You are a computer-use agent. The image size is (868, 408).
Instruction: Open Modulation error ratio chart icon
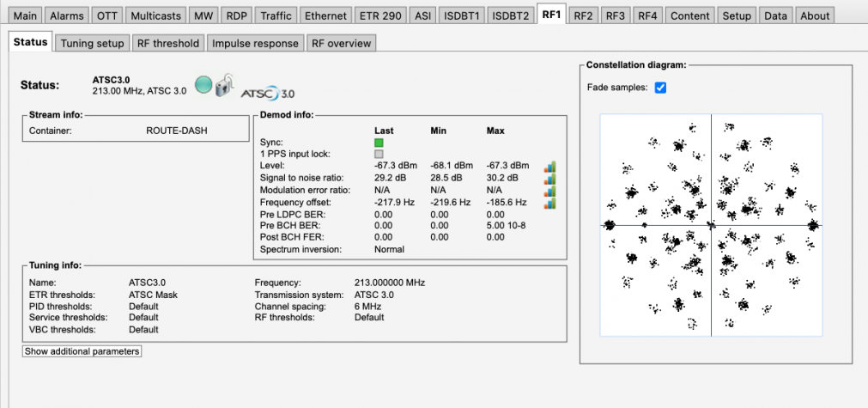[549, 190]
